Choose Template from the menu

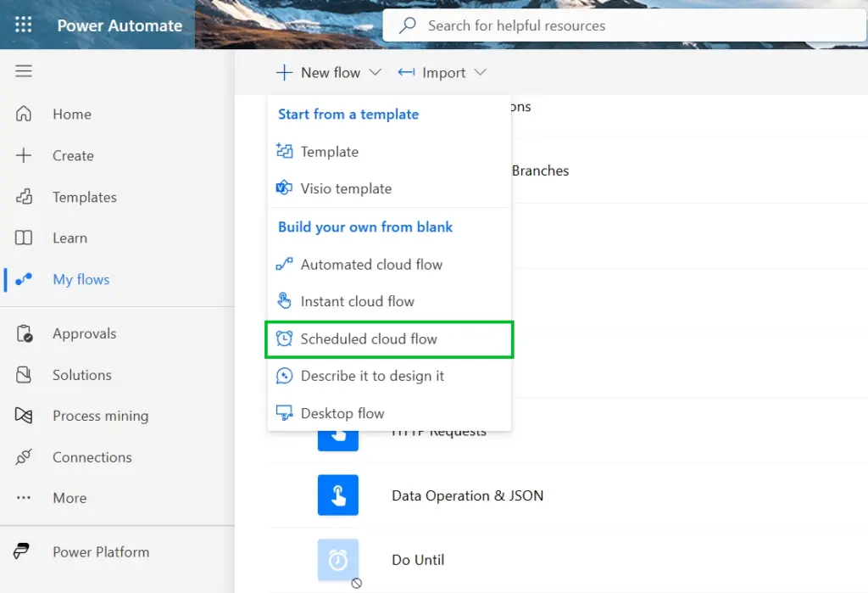[x=389, y=151]
